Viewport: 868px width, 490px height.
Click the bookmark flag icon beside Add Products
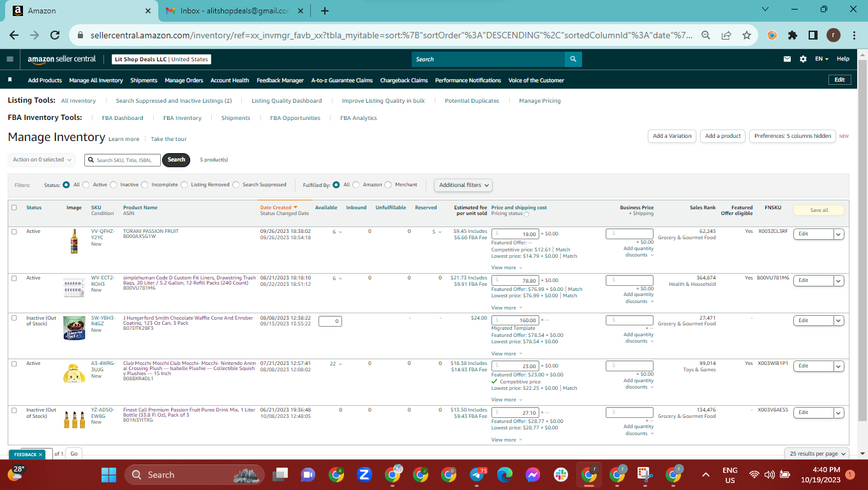coord(10,80)
